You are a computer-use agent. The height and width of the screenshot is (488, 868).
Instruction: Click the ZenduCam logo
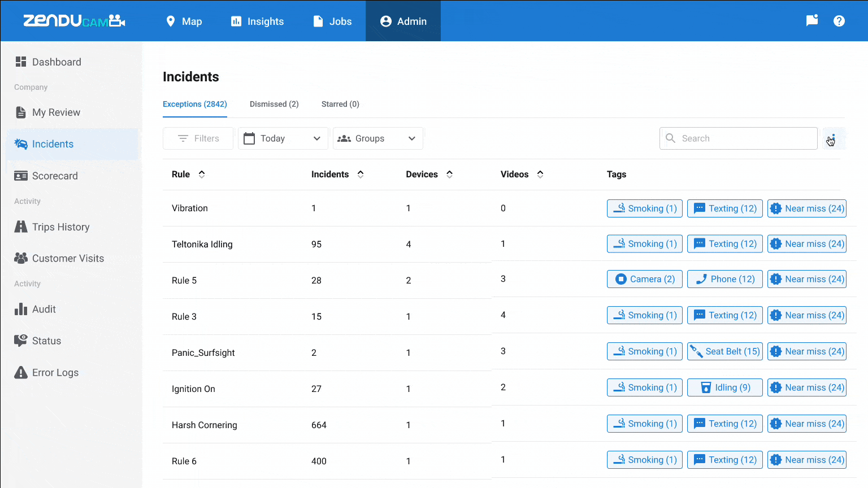click(74, 21)
